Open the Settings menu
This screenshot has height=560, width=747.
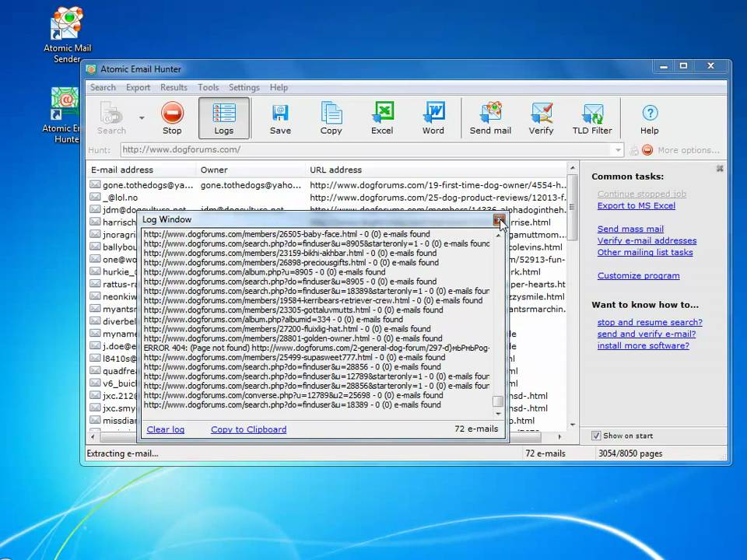(x=244, y=88)
